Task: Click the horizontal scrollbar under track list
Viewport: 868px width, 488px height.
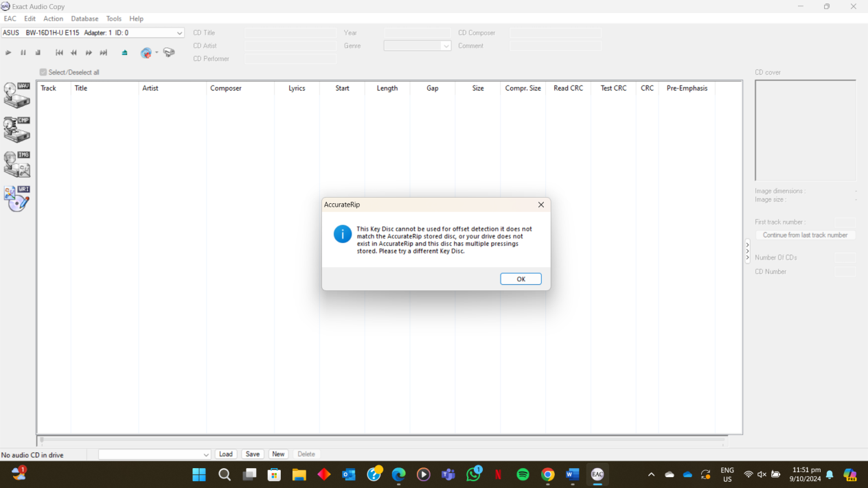Action: click(x=382, y=440)
